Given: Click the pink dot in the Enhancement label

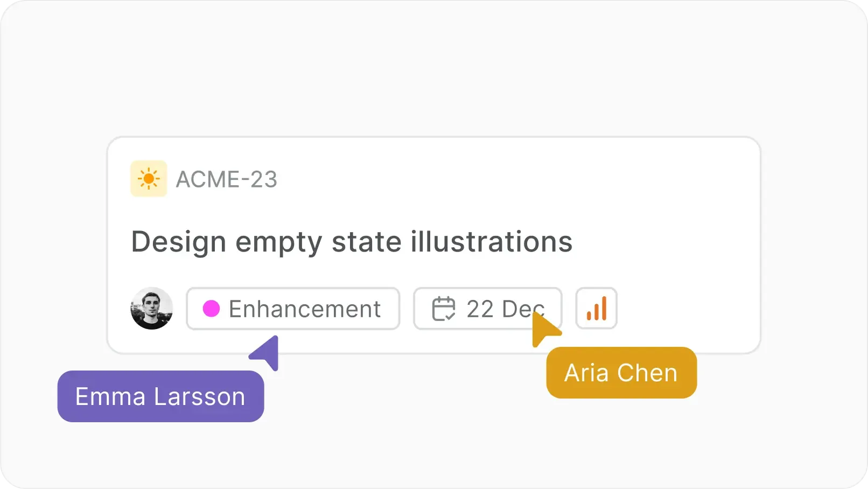Looking at the screenshot, I should [x=211, y=309].
